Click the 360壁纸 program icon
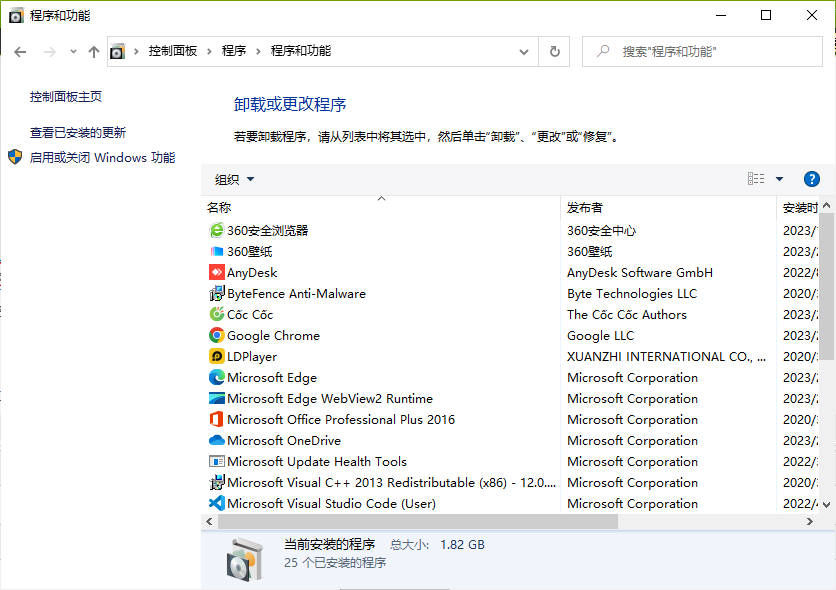This screenshot has height=590, width=836. pyautogui.click(x=216, y=251)
